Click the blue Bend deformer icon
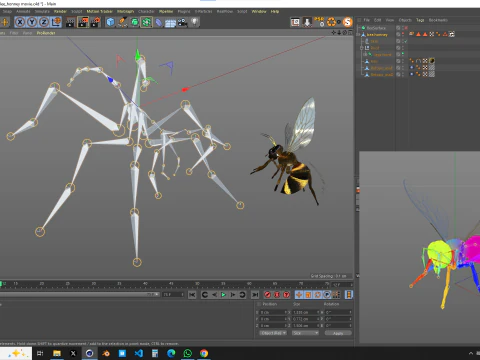This screenshot has height=360, width=480. pos(159,22)
